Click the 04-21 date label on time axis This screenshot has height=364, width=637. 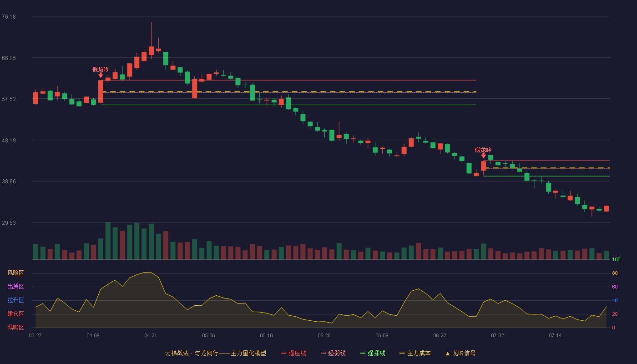[x=151, y=335]
